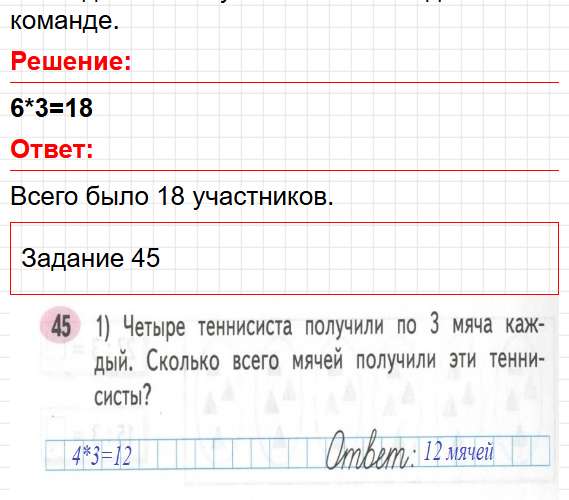Click the answer '12 мячей'

[459, 452]
